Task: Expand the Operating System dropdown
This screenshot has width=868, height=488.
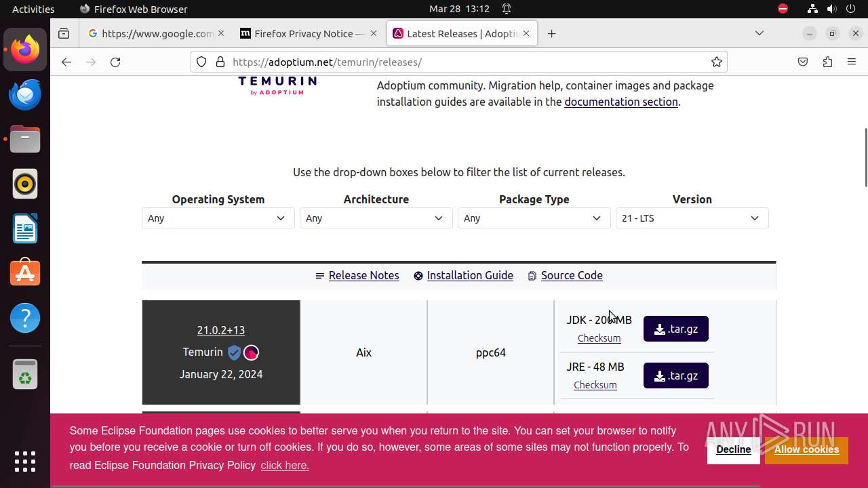Action: 218,218
